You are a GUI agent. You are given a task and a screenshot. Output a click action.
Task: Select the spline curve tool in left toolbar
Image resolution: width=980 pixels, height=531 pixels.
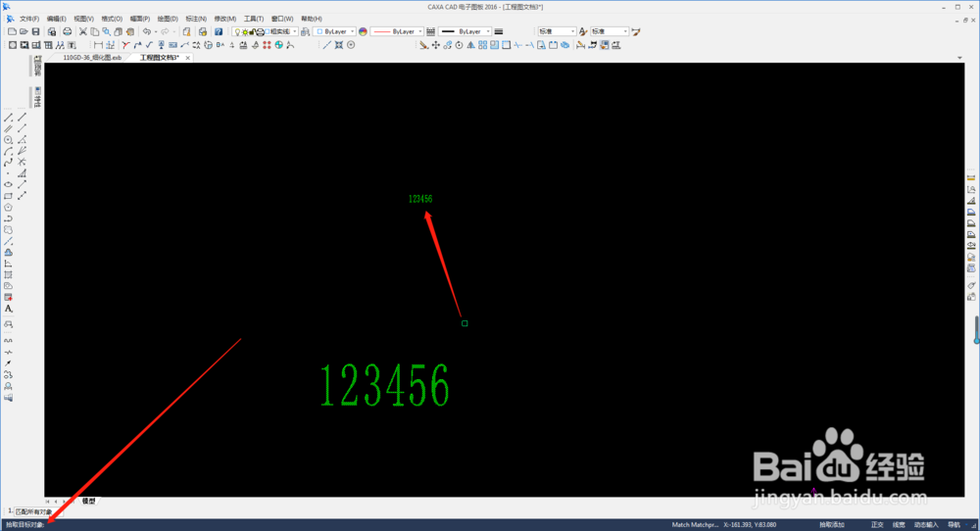pos(8,163)
